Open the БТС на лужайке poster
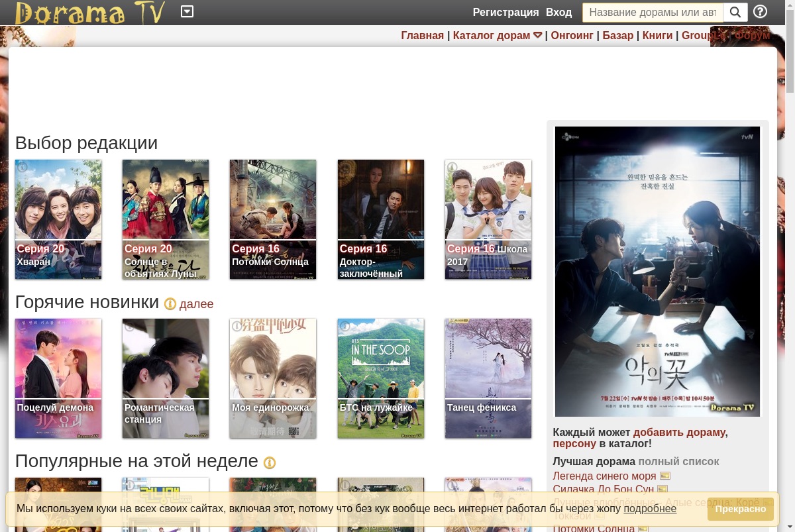This screenshot has height=532, width=795. [381, 378]
